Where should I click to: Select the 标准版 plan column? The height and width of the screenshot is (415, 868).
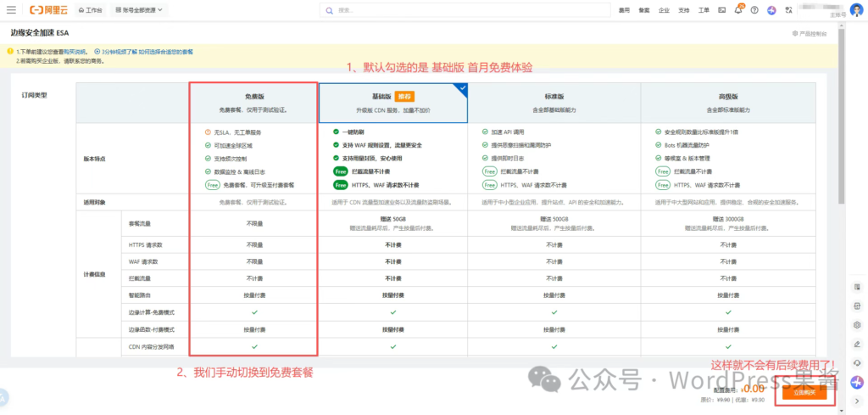coord(554,103)
